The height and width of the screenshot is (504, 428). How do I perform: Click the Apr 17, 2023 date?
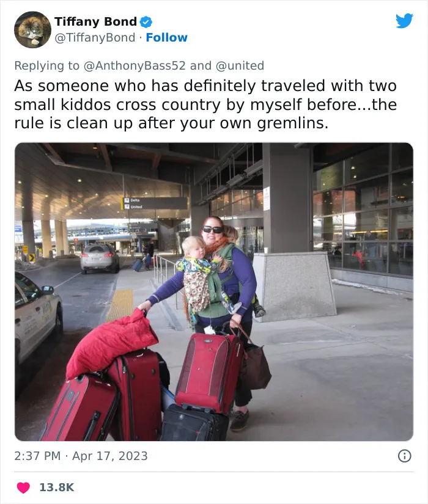coord(109,456)
